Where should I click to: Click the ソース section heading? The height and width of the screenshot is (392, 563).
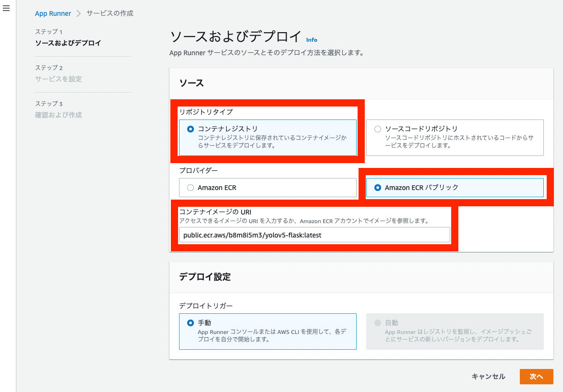pos(192,83)
